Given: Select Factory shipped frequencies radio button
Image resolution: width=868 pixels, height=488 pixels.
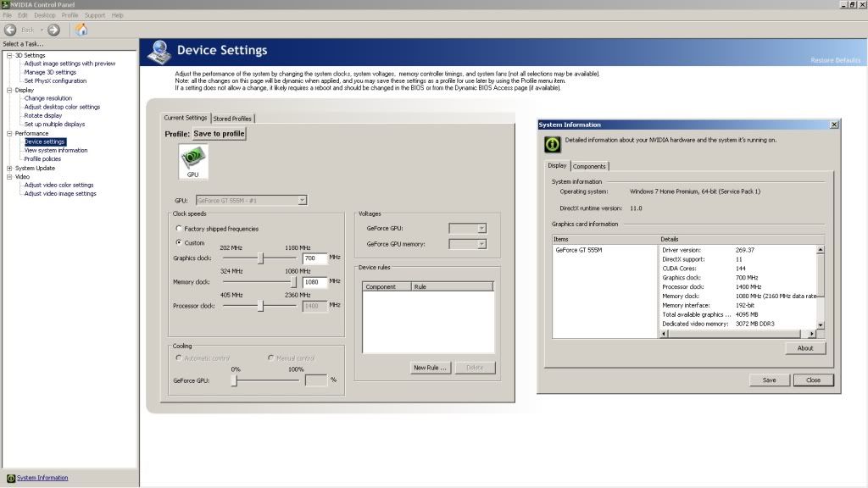Looking at the screenshot, I should tap(179, 228).
